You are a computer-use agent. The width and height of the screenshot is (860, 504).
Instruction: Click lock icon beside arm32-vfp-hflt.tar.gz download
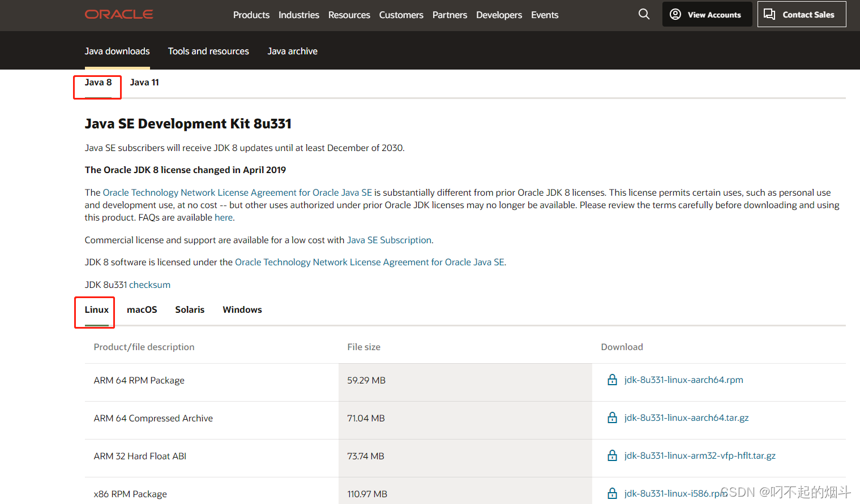[x=612, y=455]
